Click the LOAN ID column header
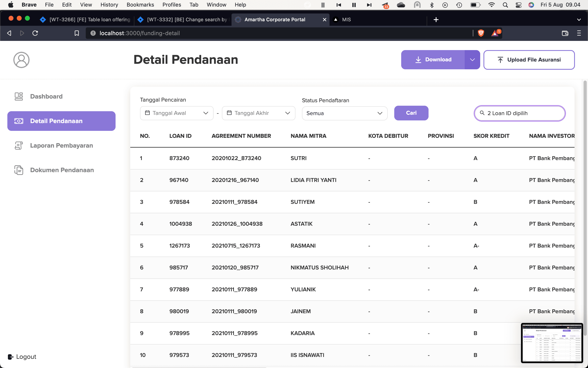Image resolution: width=588 pixels, height=368 pixels. pyautogui.click(x=180, y=136)
